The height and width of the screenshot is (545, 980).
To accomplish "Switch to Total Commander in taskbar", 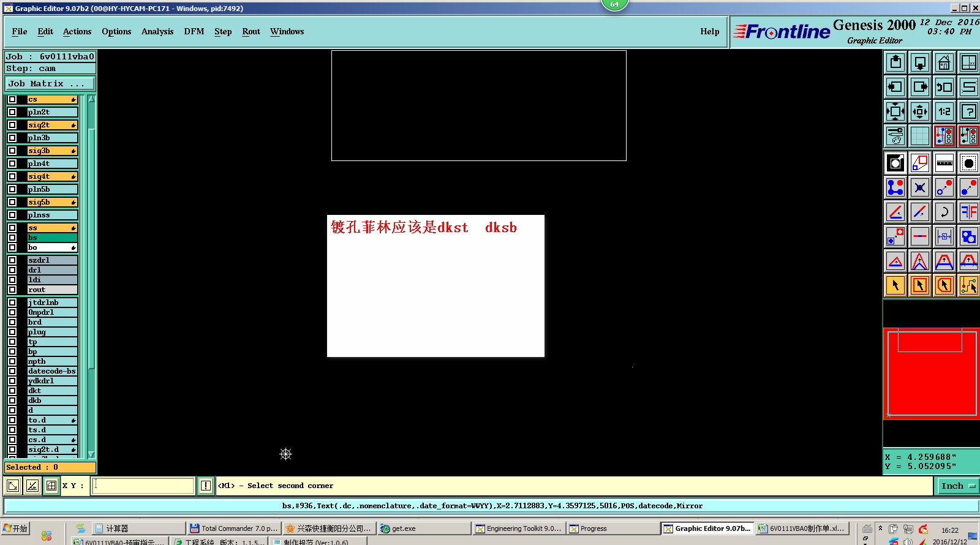I will pos(234,528).
